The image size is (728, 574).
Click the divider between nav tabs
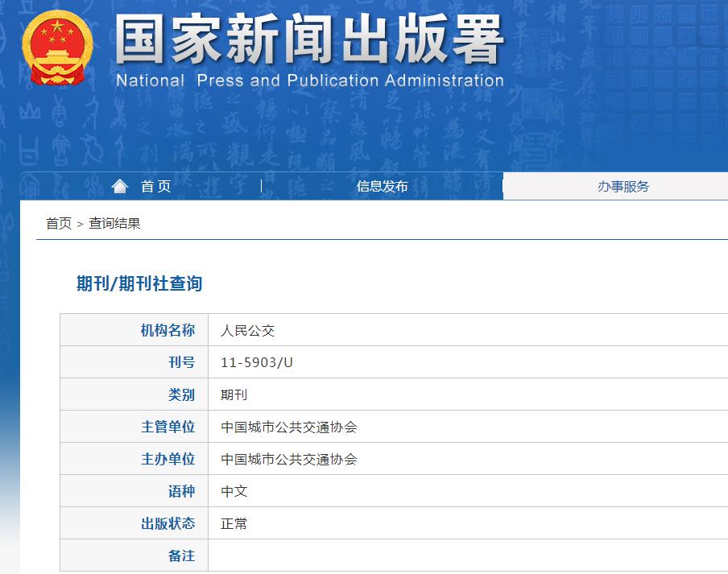(x=261, y=186)
